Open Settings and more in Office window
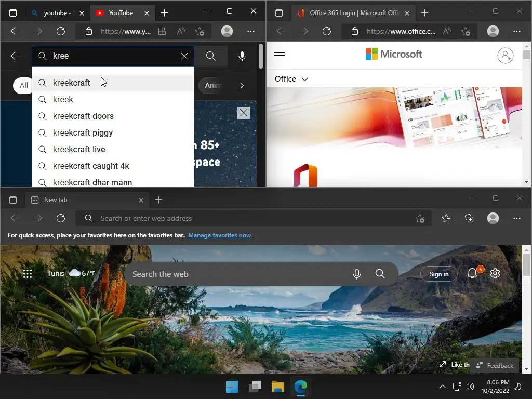The height and width of the screenshot is (399, 532). tap(517, 31)
